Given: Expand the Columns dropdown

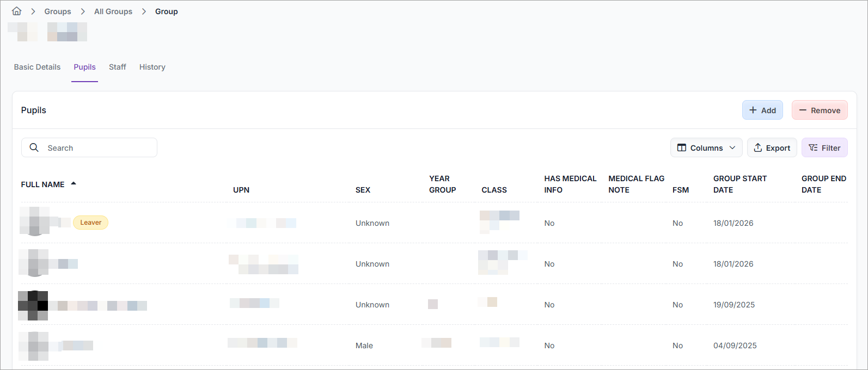Looking at the screenshot, I should 706,148.
